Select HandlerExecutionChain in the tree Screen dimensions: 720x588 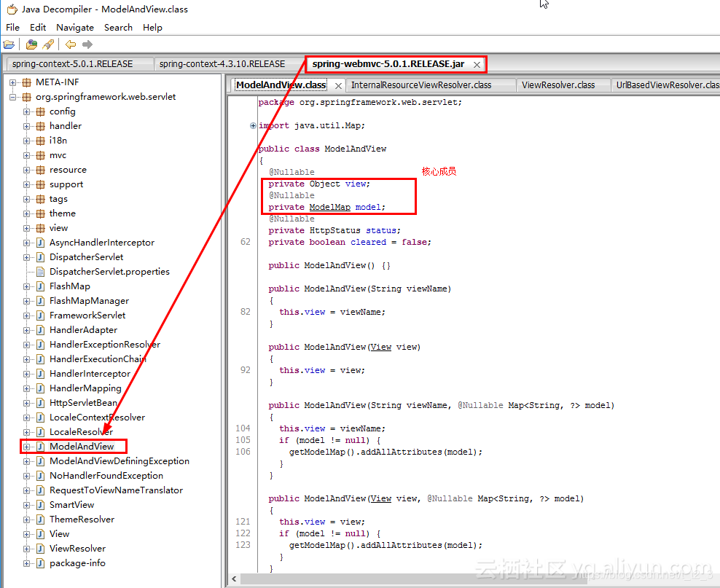click(x=98, y=359)
